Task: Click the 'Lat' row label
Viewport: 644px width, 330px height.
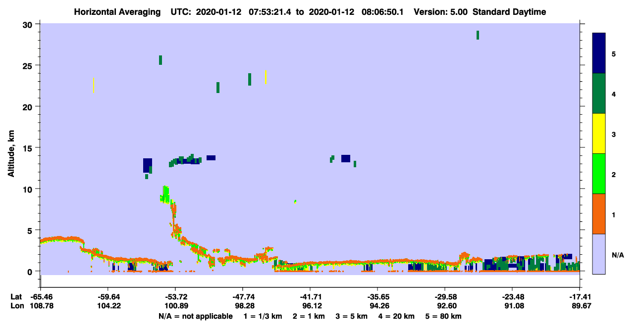Action: (15, 297)
